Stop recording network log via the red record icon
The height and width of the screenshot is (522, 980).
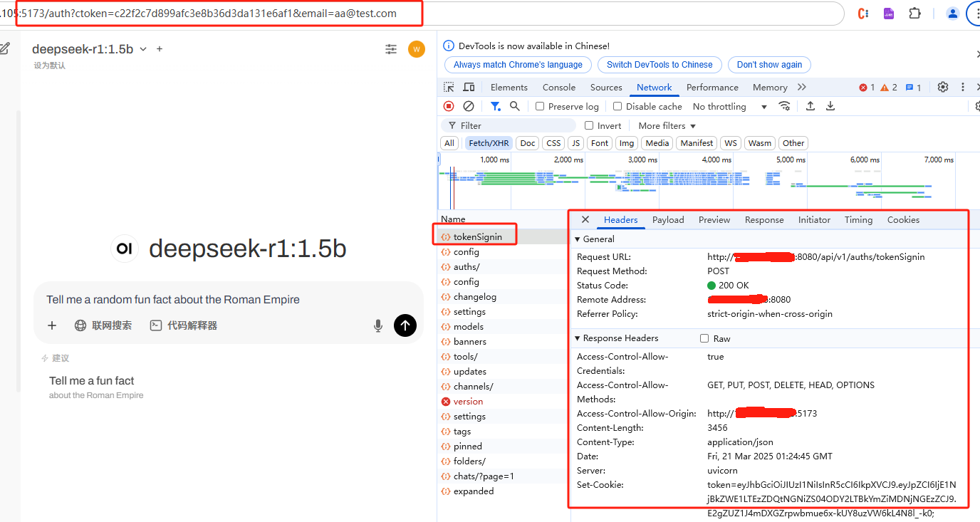pyautogui.click(x=448, y=105)
